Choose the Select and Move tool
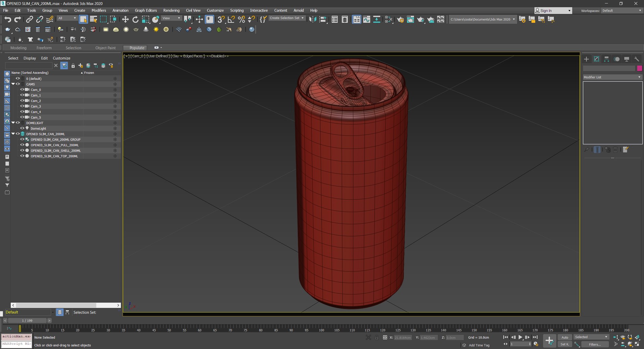The width and height of the screenshot is (644, 349). (125, 19)
